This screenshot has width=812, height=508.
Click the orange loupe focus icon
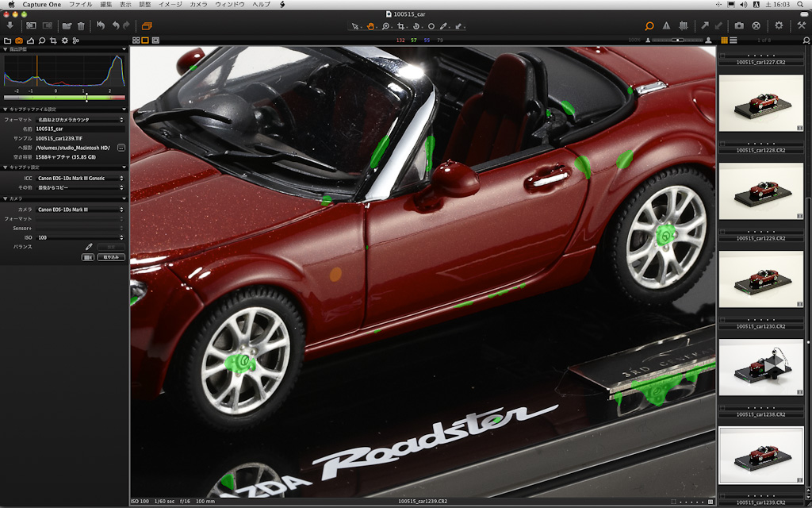tap(649, 25)
